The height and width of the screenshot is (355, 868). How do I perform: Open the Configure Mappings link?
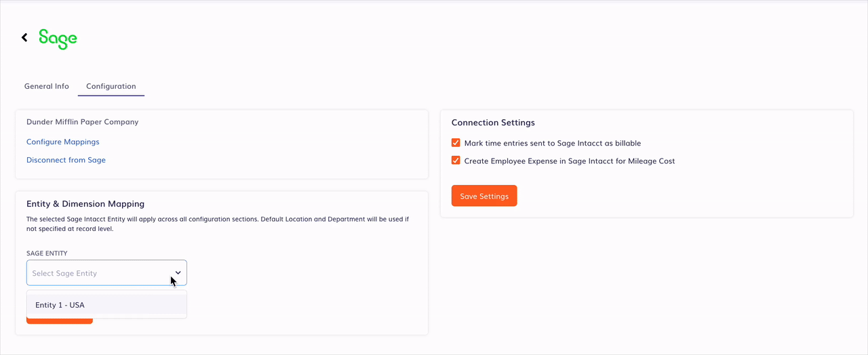click(x=63, y=142)
